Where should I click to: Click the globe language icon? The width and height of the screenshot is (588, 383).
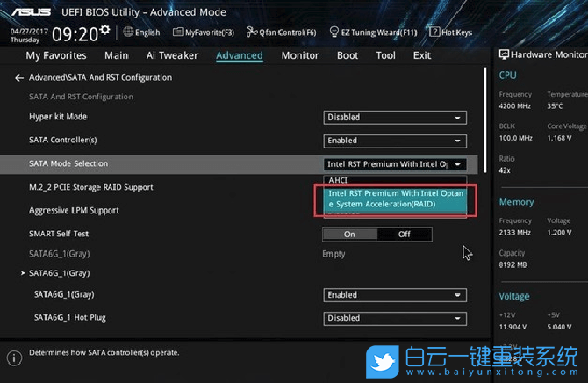128,33
